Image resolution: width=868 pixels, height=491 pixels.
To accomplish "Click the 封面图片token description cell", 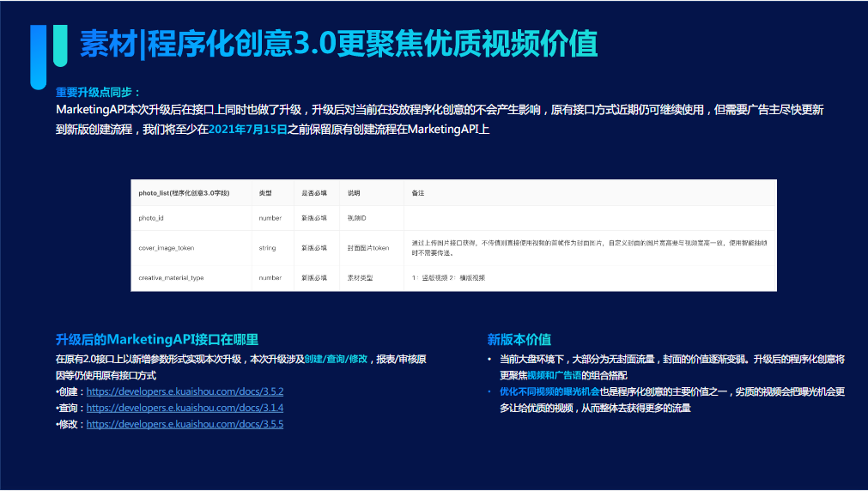I will pos(368,248).
